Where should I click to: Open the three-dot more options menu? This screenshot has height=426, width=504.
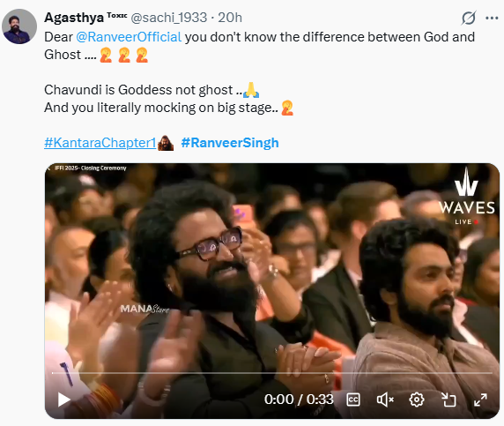click(x=492, y=18)
